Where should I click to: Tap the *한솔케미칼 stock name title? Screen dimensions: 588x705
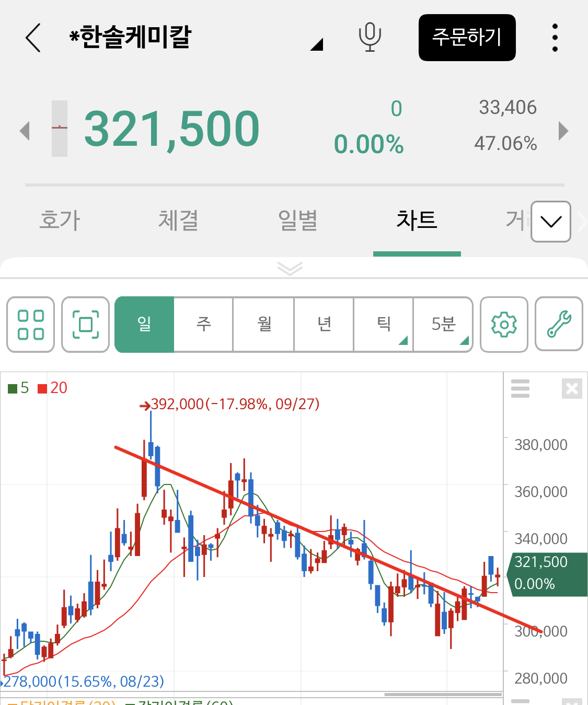pos(131,38)
